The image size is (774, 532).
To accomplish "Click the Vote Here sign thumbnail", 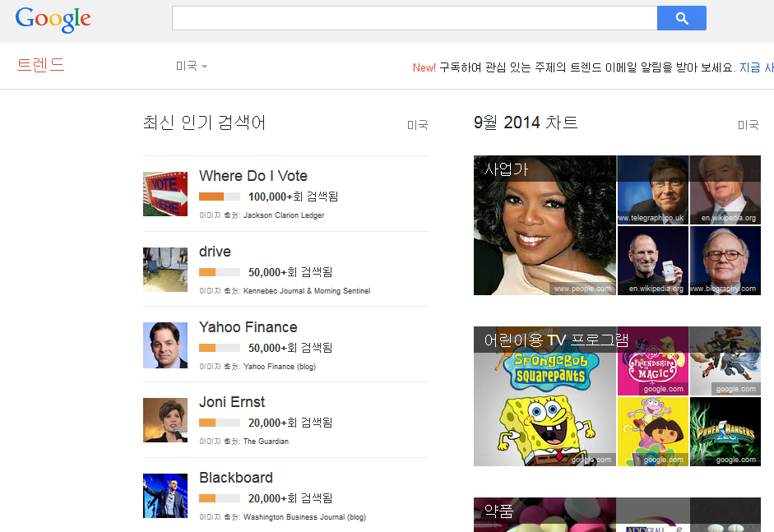I will [x=165, y=194].
